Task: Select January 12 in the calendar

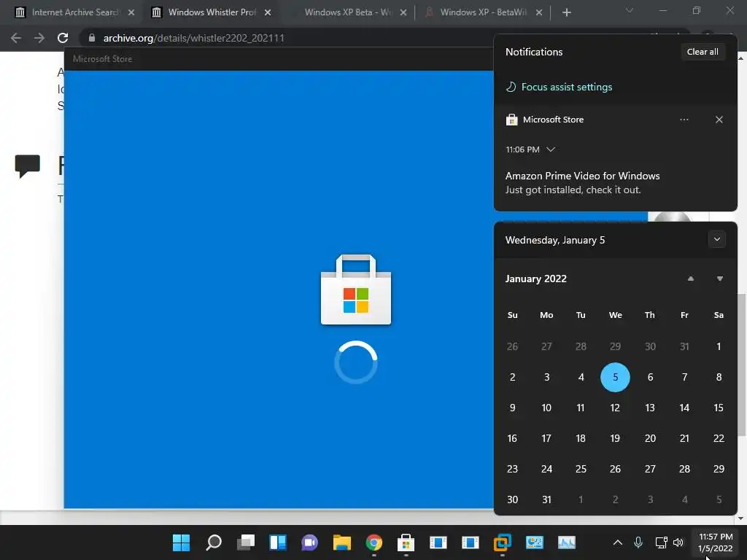Action: coord(615,408)
